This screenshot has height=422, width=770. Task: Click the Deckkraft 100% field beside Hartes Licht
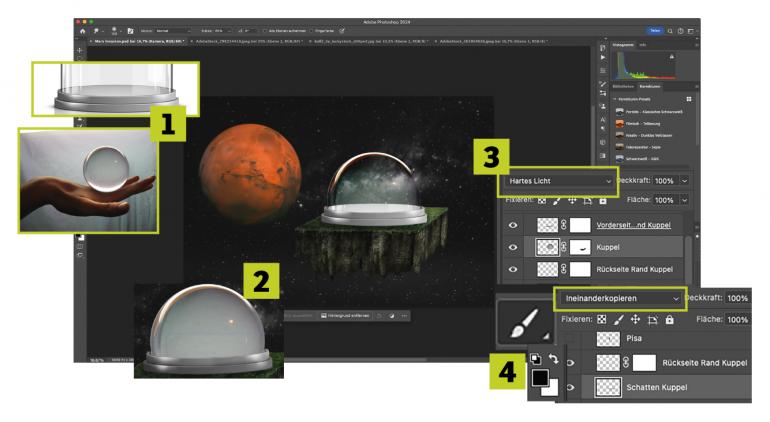[665, 181]
